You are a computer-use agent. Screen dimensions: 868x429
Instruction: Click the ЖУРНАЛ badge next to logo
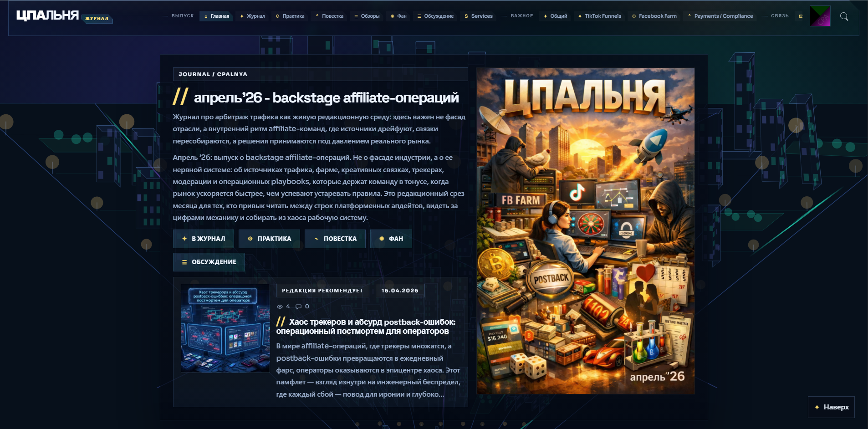pyautogui.click(x=97, y=18)
